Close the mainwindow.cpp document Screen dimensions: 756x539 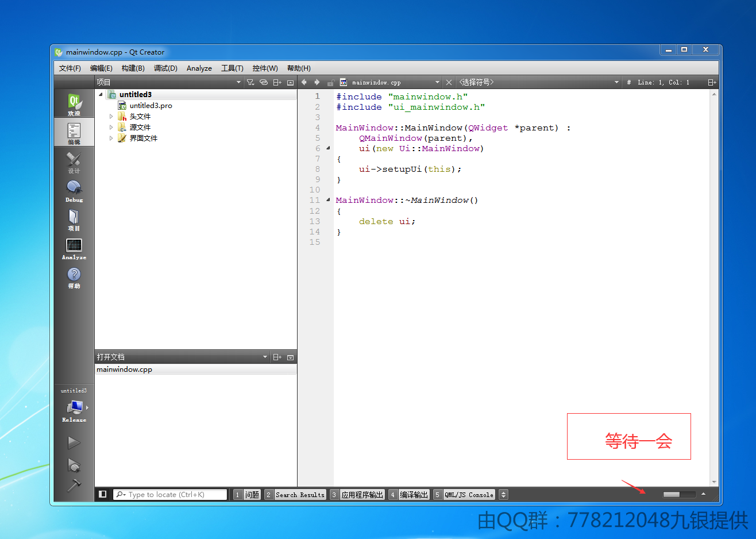pyautogui.click(x=449, y=82)
